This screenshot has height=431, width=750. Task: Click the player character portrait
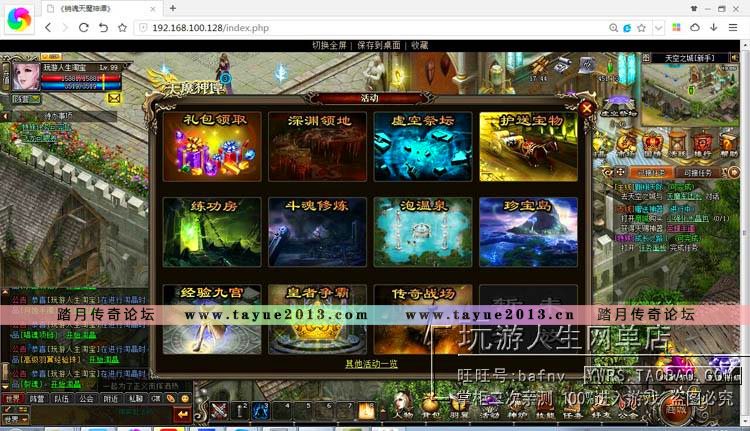pos(26,76)
